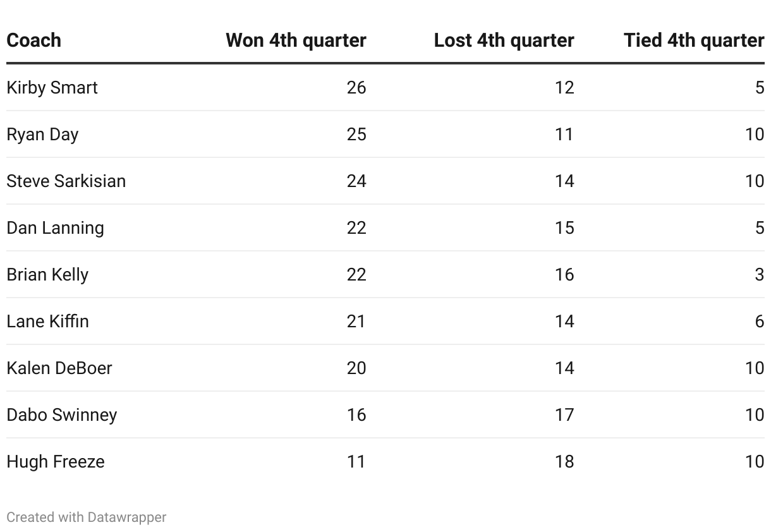Select the Lost 4th quarter header
This screenshot has height=532, width=771.
(x=504, y=40)
